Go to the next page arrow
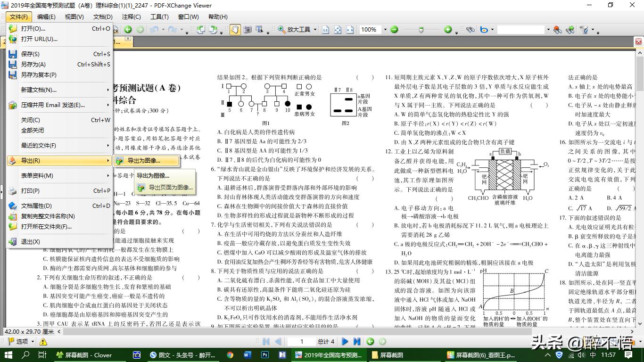 click(345, 341)
